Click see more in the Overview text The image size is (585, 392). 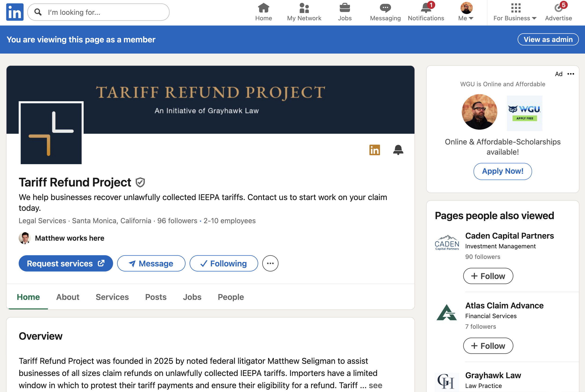click(376, 385)
